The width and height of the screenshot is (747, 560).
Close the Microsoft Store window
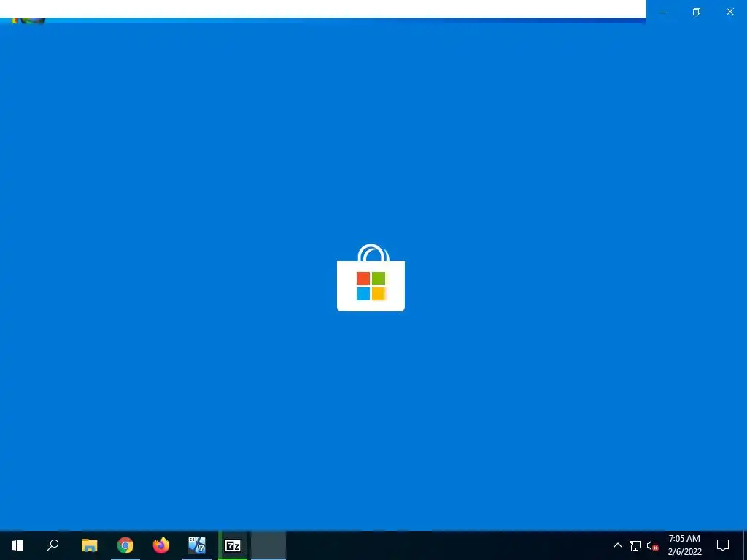(x=729, y=12)
